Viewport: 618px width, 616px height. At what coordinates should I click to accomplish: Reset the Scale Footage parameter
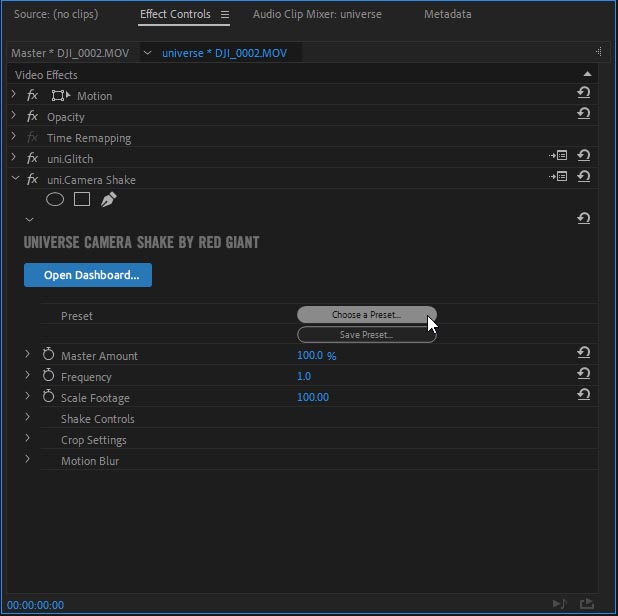[x=583, y=395]
